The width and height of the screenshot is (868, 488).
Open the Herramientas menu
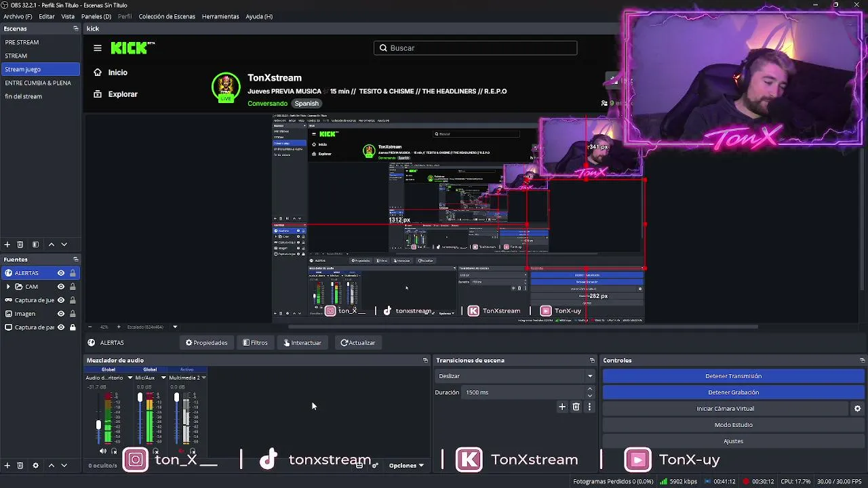[x=220, y=16]
